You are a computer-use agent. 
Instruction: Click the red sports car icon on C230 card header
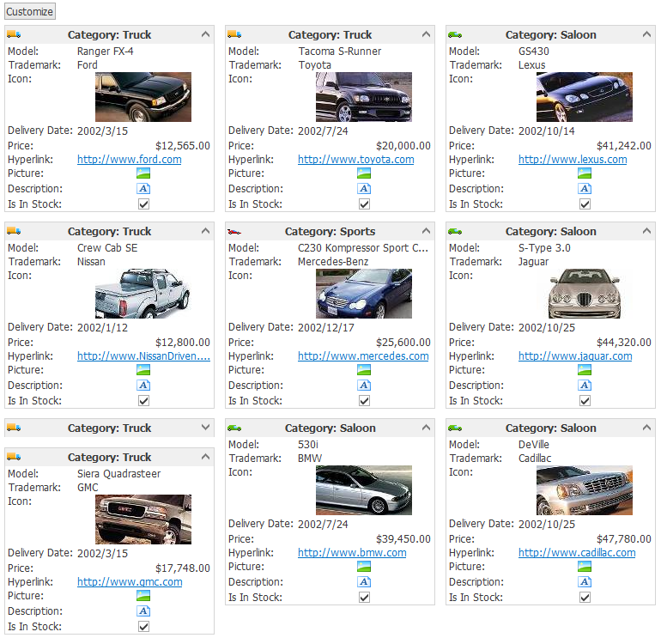[x=234, y=232]
